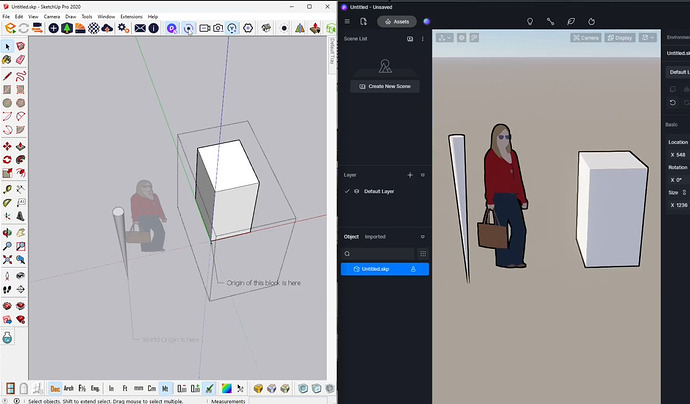The width and height of the screenshot is (690, 404).
Task: Activate the Walk footprints tool
Action: tap(7, 289)
